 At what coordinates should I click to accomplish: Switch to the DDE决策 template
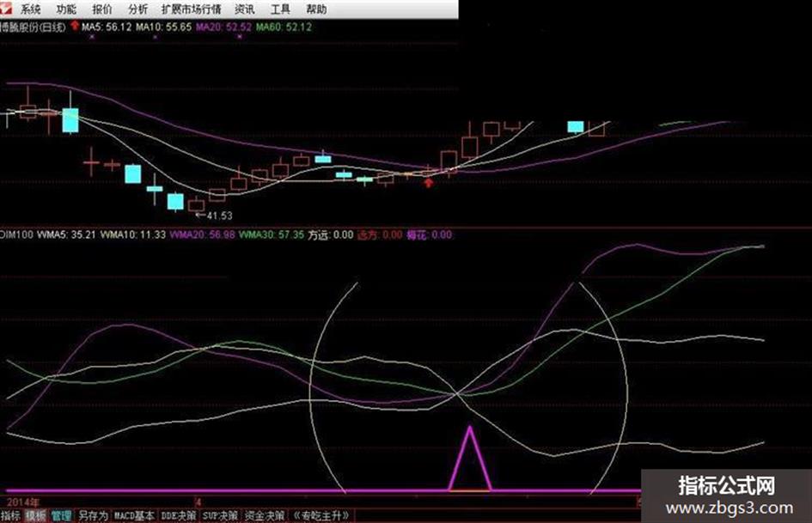click(179, 516)
